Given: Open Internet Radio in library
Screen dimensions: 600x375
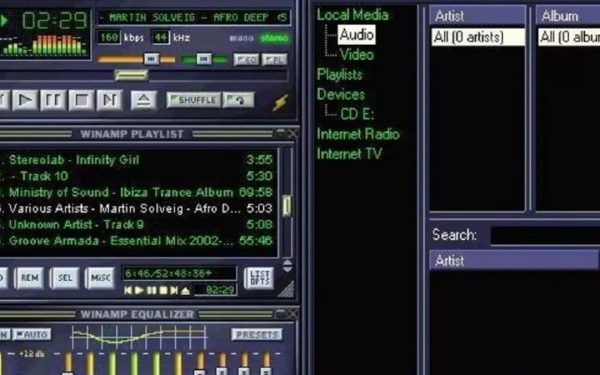Looking at the screenshot, I should pos(358,134).
